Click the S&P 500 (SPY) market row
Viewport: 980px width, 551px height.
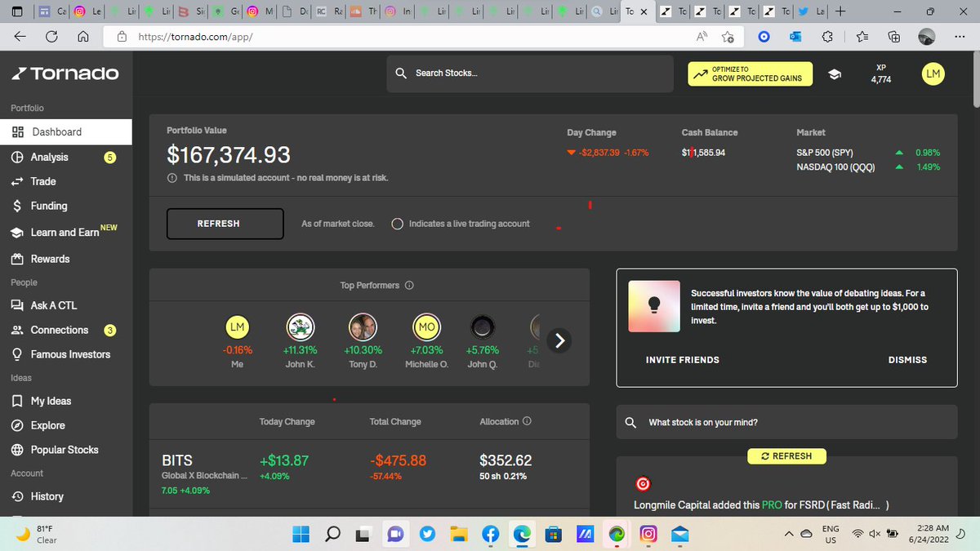pyautogui.click(x=868, y=153)
